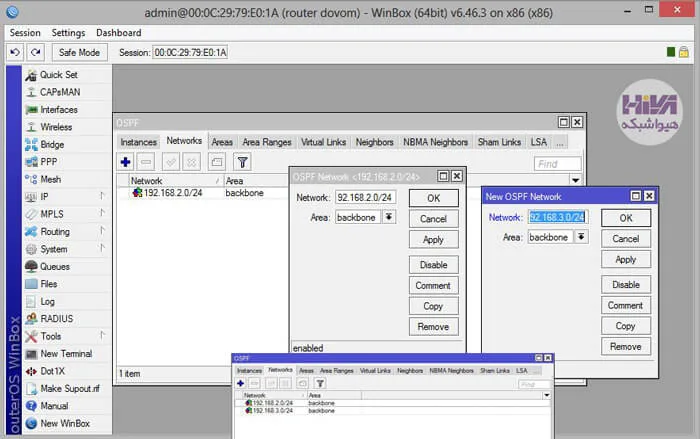The width and height of the screenshot is (700, 439).
Task: Open Queues in sidebar
Action: 67,266
